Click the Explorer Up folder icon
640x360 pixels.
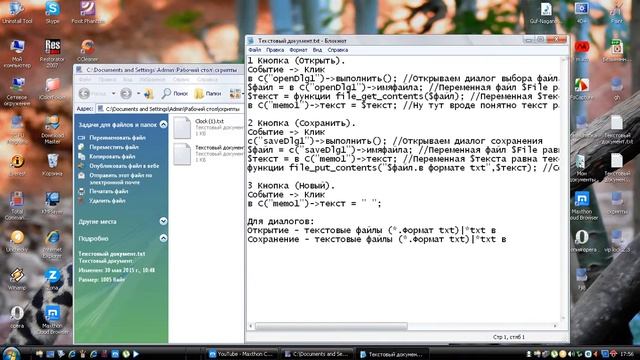click(x=149, y=93)
